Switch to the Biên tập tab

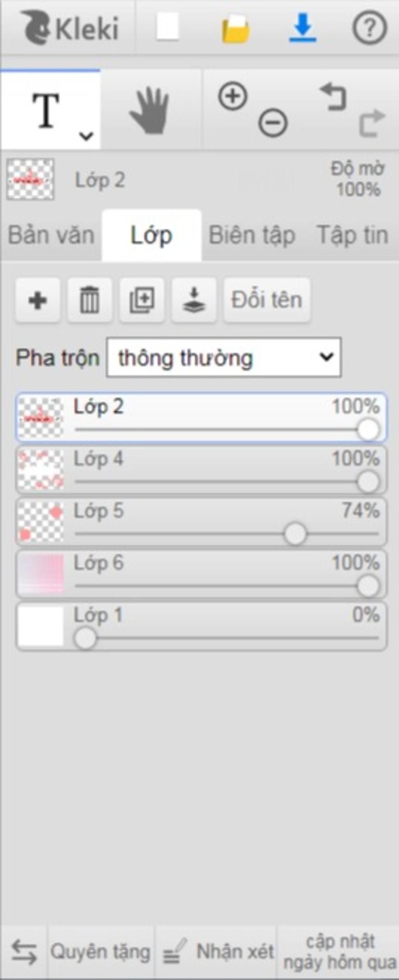(252, 235)
